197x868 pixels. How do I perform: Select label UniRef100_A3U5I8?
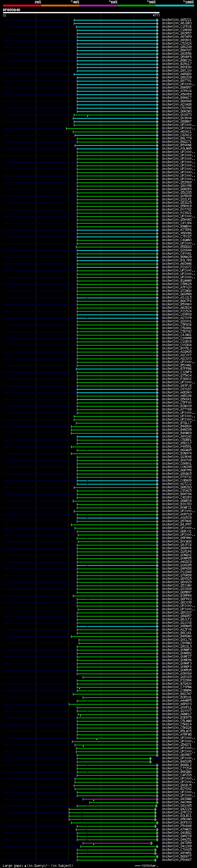176,518
